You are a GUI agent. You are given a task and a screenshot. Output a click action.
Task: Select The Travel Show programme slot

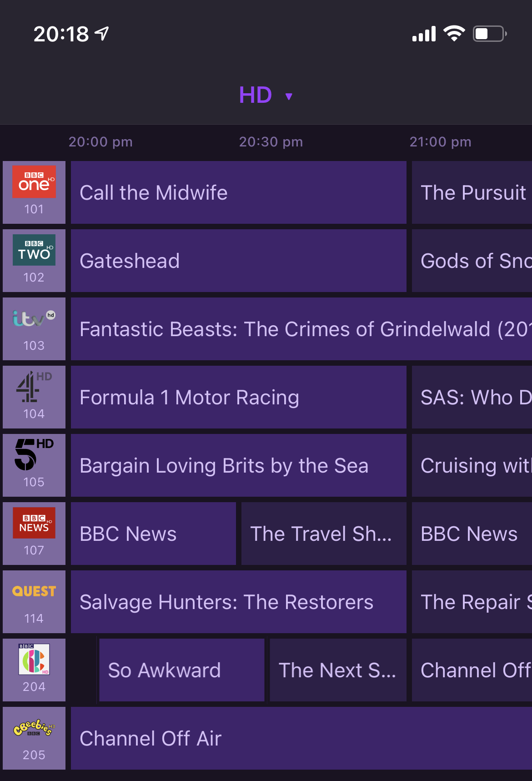(323, 534)
